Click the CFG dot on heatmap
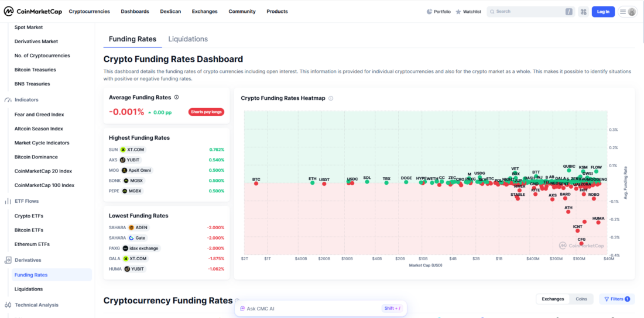The image size is (644, 318). pyautogui.click(x=581, y=243)
